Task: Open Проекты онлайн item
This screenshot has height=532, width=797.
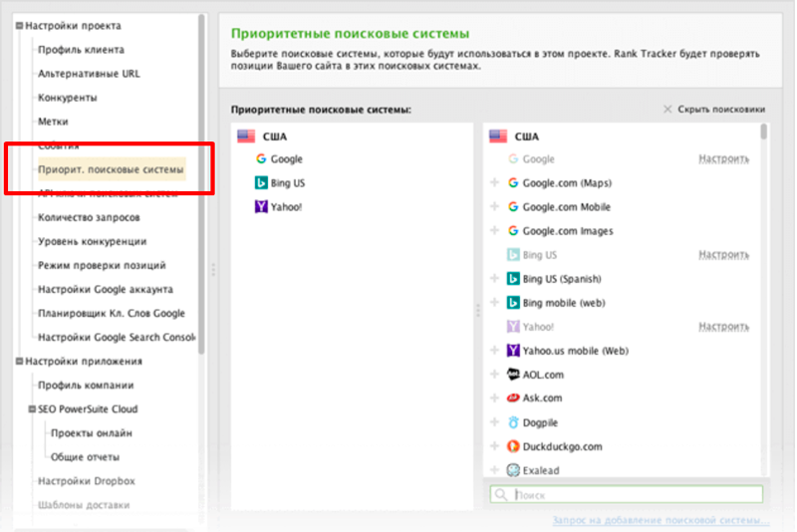Action: click(x=92, y=433)
